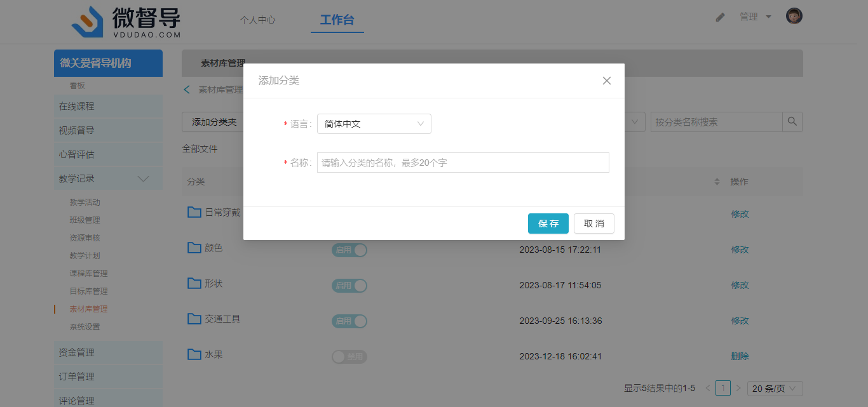
Task: Click the 日常穿戴 folder icon
Action: coord(194,211)
